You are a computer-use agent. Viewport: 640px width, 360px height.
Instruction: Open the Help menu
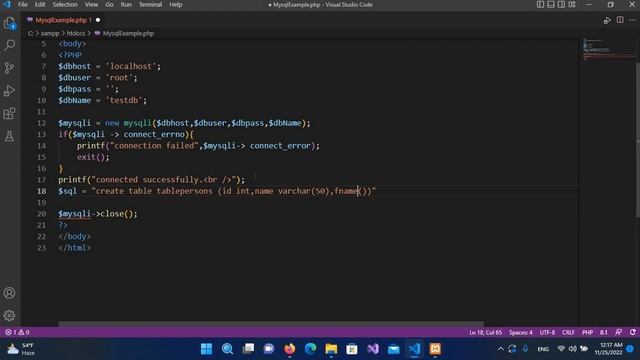point(176,4)
